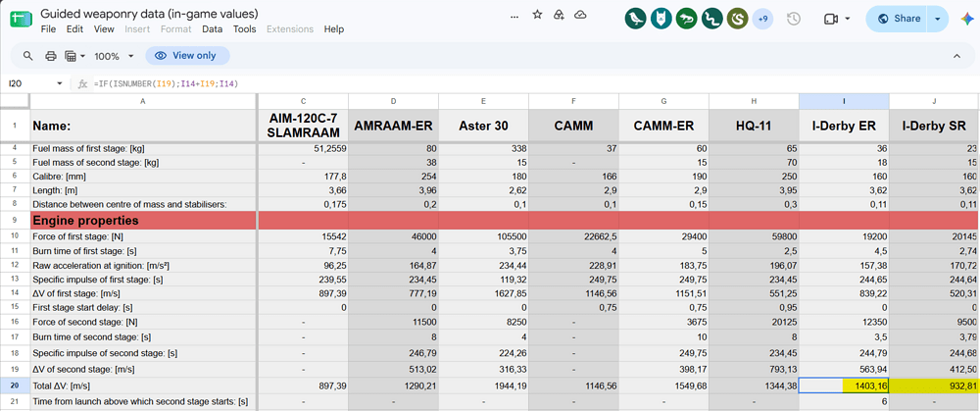This screenshot has width=980, height=411.
Task: Click the print icon
Action: (x=51, y=56)
